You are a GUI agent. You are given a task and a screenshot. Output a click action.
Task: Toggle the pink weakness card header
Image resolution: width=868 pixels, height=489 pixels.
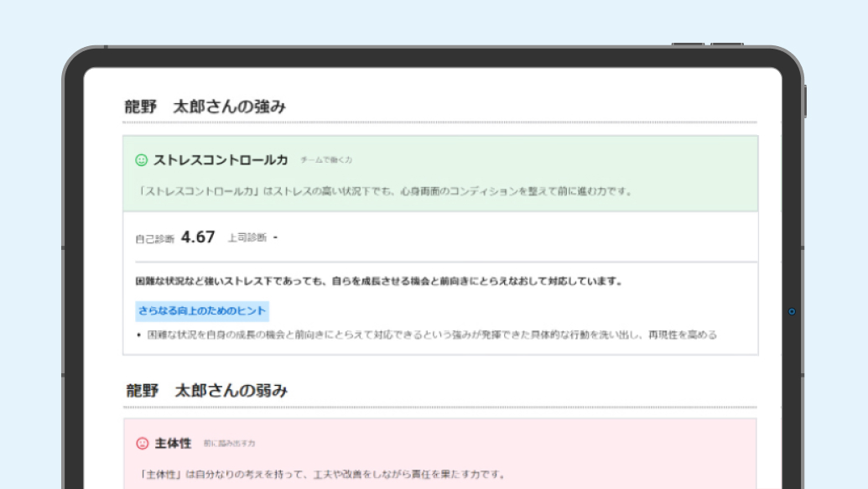(440, 445)
